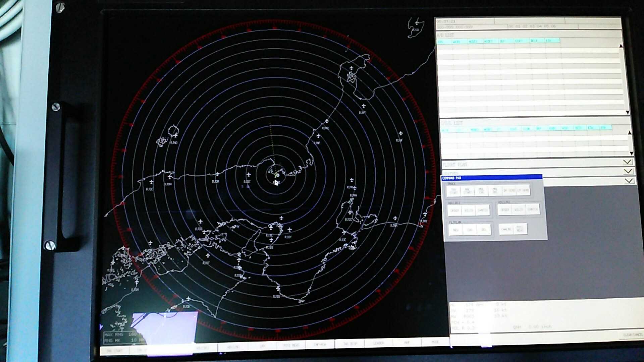Open IFF in bottom toolbar
Viewport: 644px width, 362px height.
(x=262, y=346)
